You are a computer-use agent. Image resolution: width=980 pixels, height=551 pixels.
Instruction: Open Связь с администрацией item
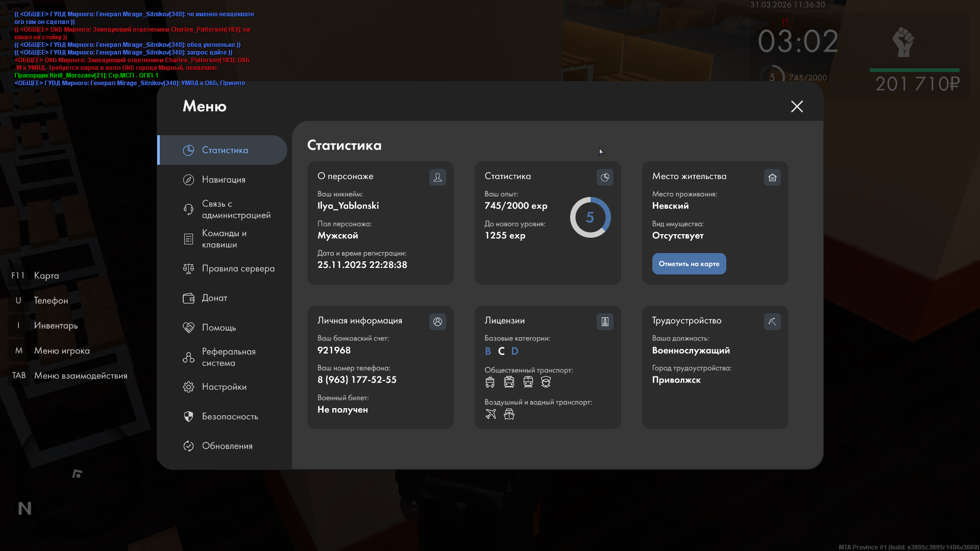click(x=236, y=209)
